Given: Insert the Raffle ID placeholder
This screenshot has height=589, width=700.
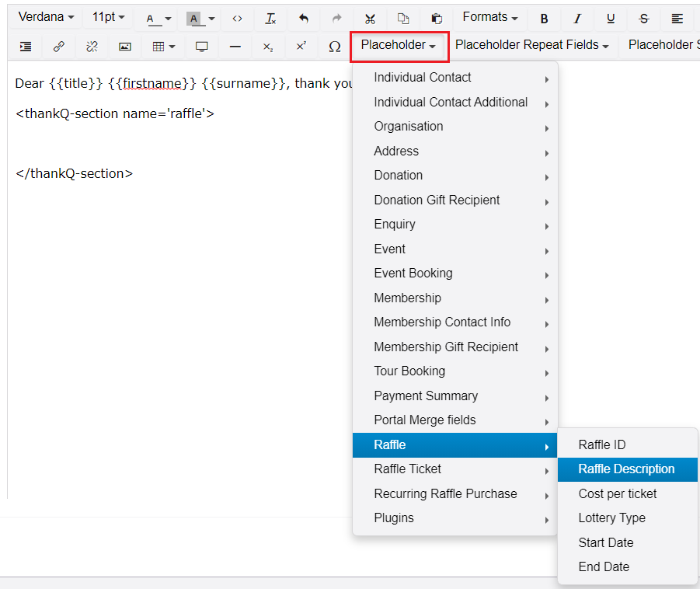Looking at the screenshot, I should [x=627, y=445].
